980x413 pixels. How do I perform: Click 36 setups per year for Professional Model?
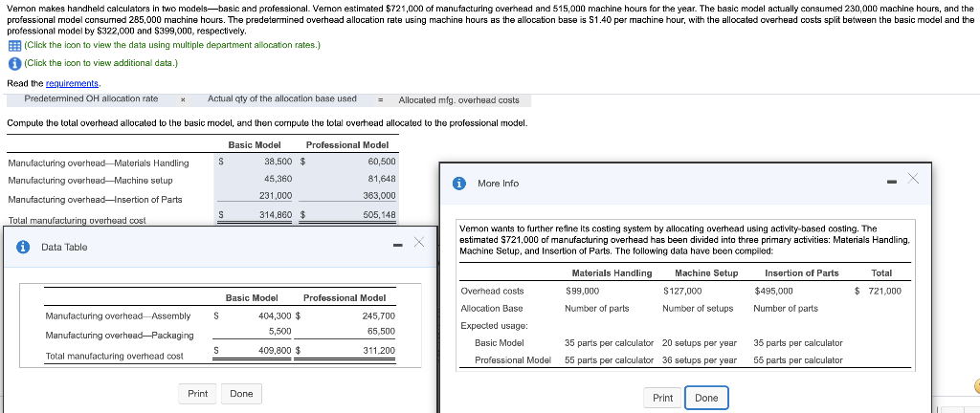(700, 360)
